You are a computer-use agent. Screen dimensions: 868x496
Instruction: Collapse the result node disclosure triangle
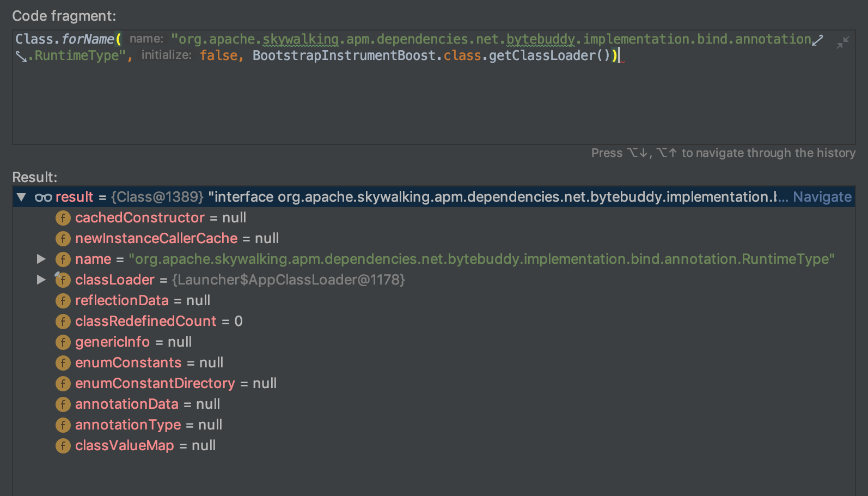click(21, 197)
